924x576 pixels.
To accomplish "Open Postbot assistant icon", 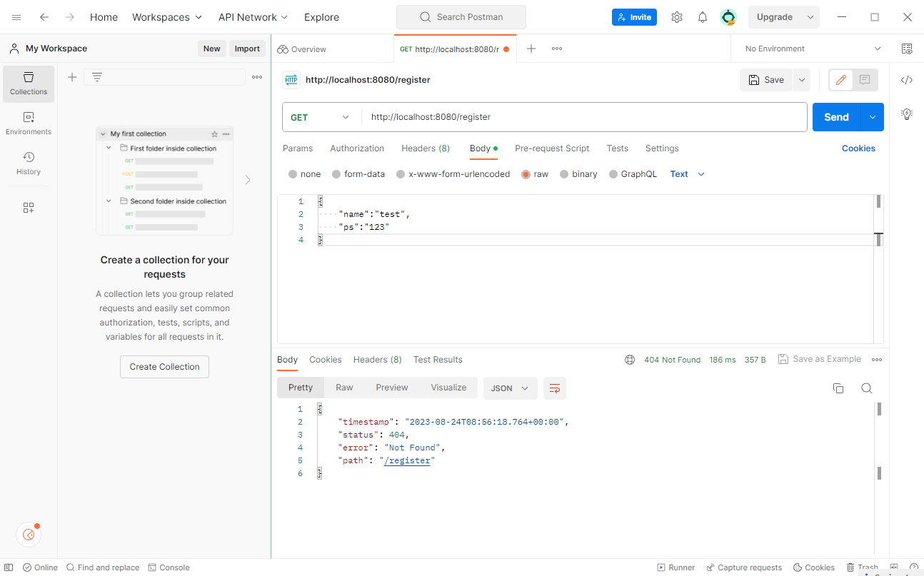I will 29,534.
